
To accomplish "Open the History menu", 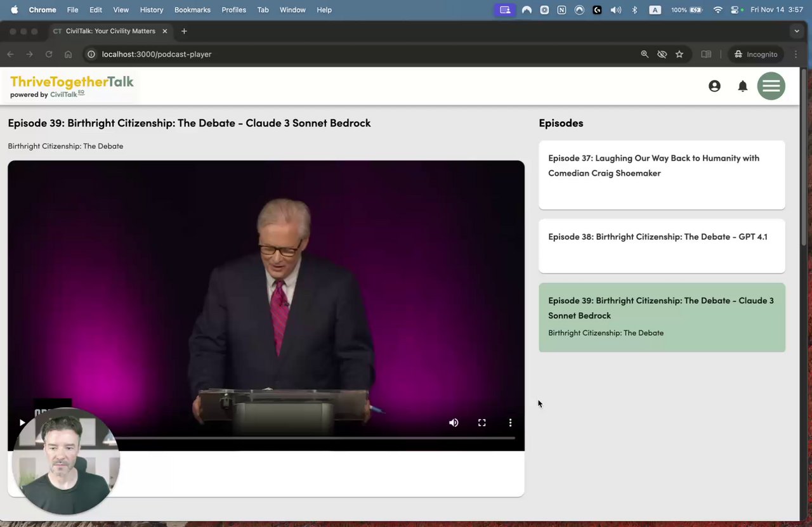I will pos(152,10).
